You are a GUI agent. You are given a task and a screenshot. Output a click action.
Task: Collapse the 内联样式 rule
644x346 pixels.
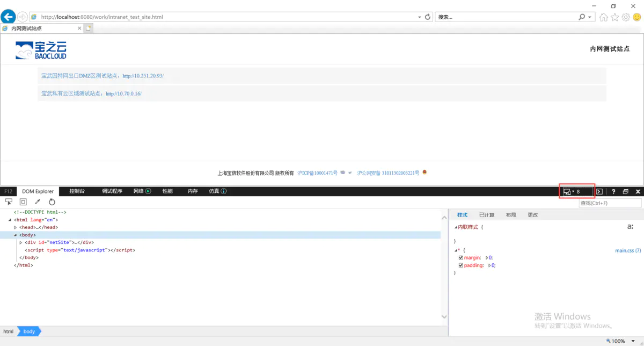coord(456,227)
